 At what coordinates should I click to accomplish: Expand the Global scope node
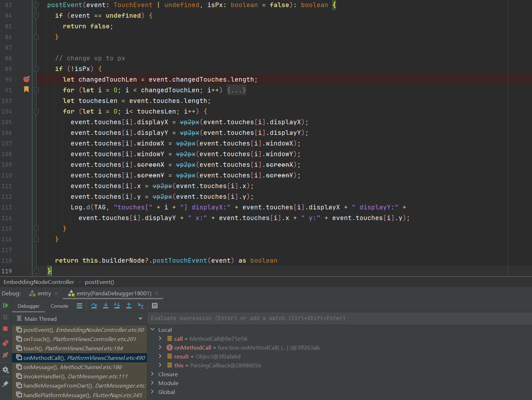(x=153, y=392)
